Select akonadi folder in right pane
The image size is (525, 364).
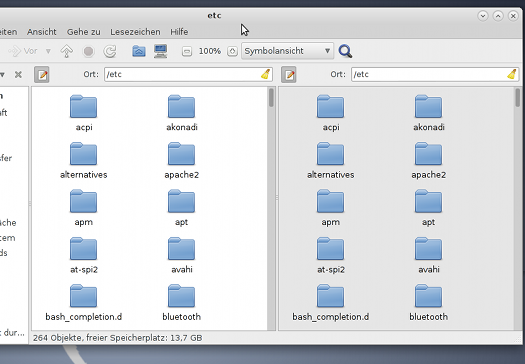429,113
